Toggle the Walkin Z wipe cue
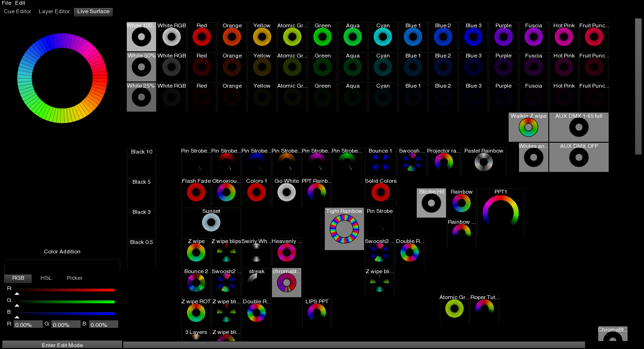Screen dimensions: 644x349 pyautogui.click(x=528, y=127)
